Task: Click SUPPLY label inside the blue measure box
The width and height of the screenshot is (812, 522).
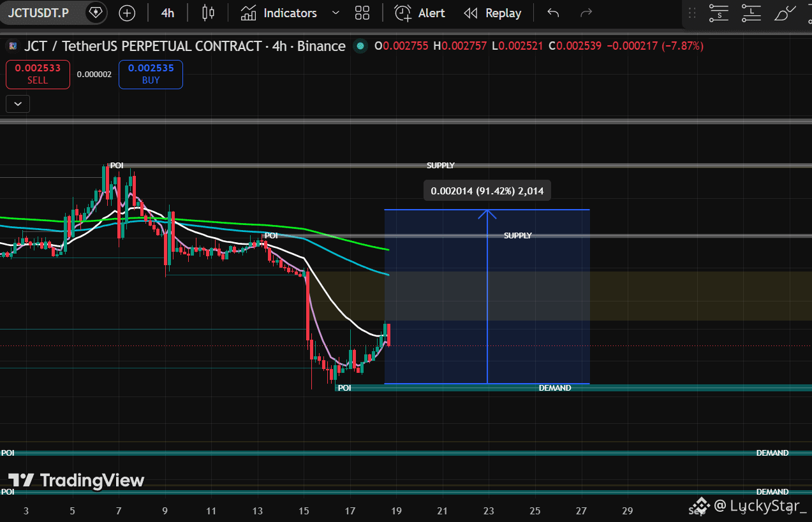Action: point(517,236)
